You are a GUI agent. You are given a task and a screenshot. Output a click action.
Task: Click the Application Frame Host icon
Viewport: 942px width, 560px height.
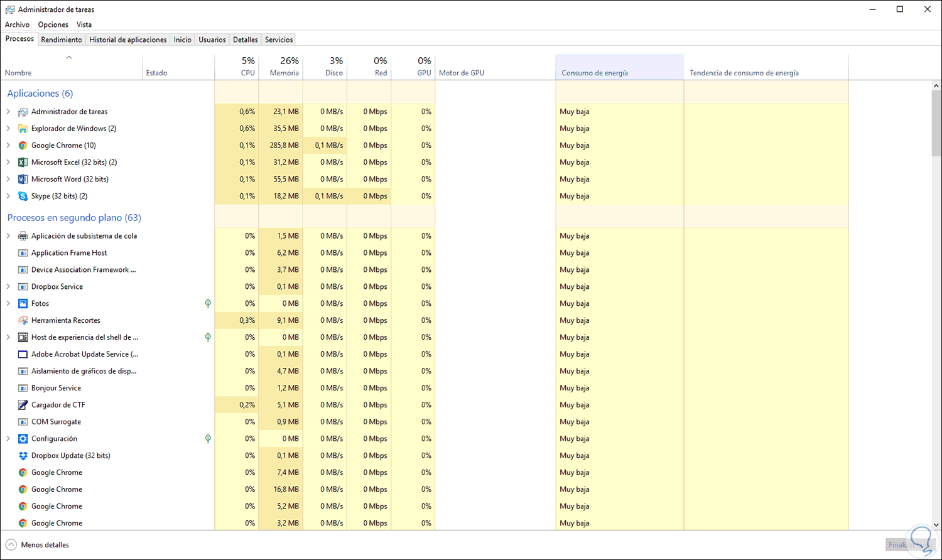[x=23, y=253]
